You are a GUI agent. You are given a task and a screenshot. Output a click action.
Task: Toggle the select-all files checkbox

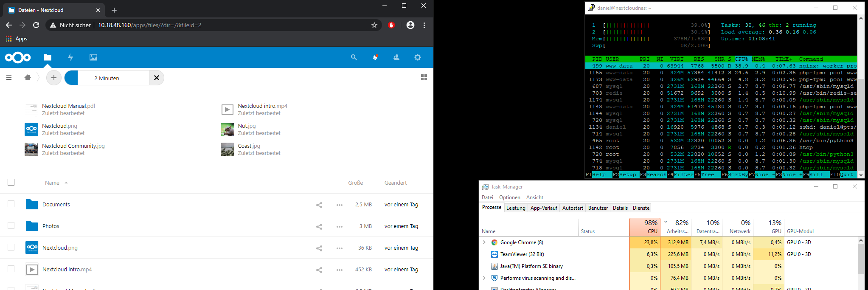[11, 182]
